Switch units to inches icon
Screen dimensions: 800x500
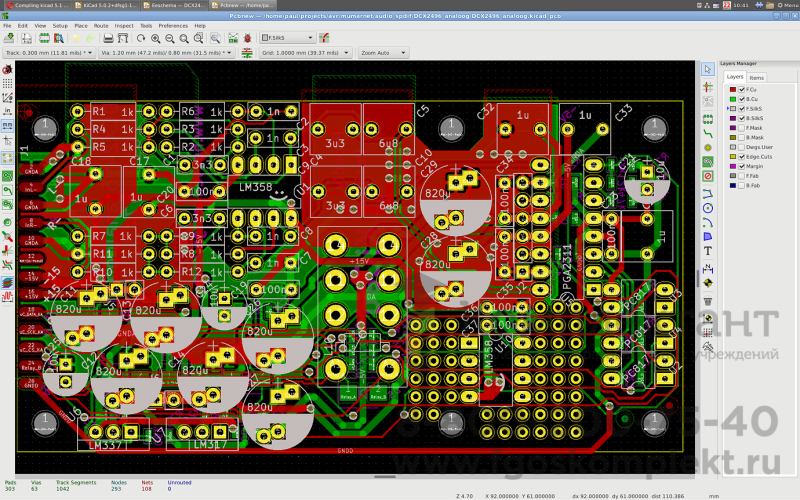[x=7, y=111]
